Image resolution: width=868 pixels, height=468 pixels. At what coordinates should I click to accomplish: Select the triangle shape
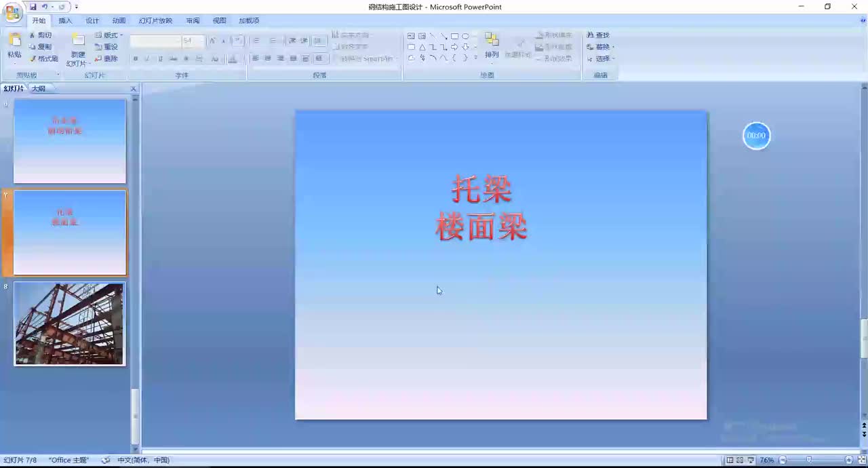(x=422, y=47)
